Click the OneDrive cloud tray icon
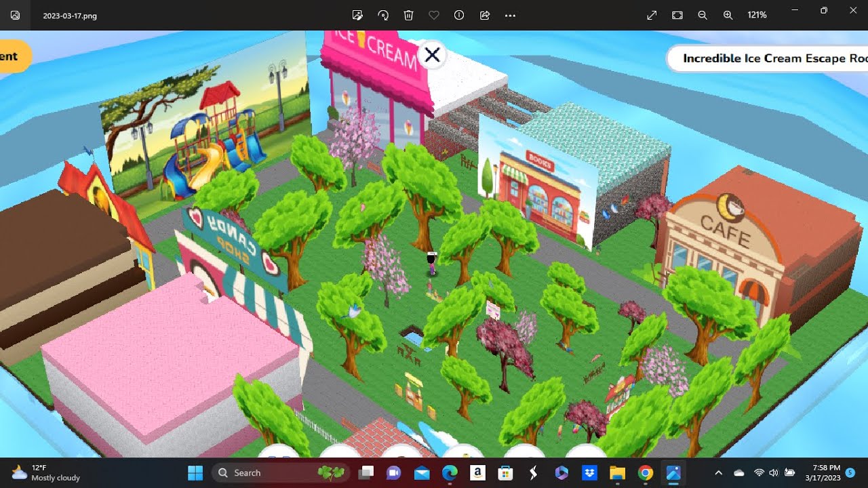This screenshot has width=868, height=488. pos(739,472)
